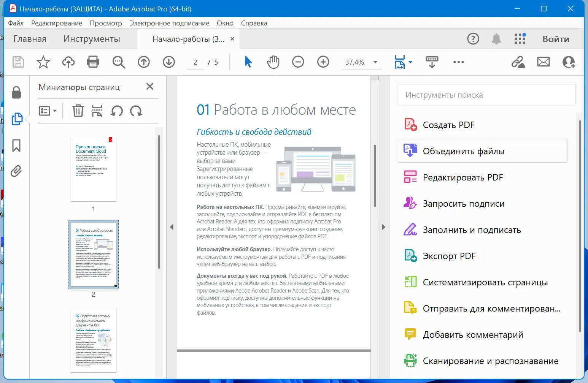Open the zoom level dropdown arrow
Screen dimensions: 588x383
(x=375, y=62)
